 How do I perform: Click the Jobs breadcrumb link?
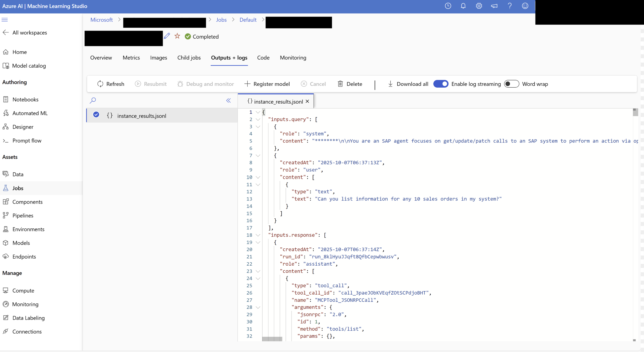[x=221, y=20]
